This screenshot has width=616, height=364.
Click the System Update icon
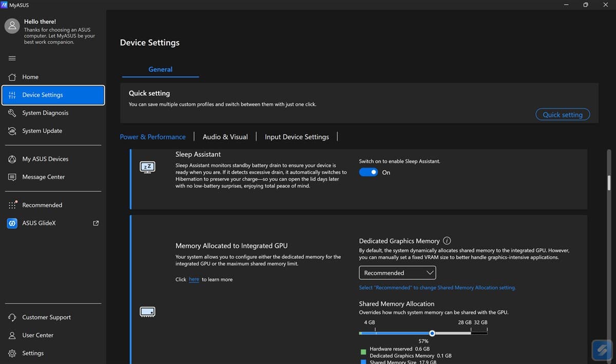(12, 131)
